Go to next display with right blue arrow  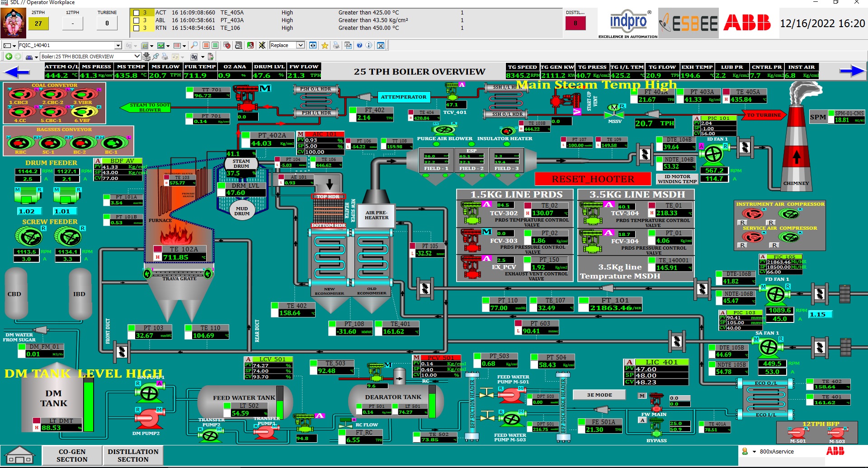coord(852,71)
